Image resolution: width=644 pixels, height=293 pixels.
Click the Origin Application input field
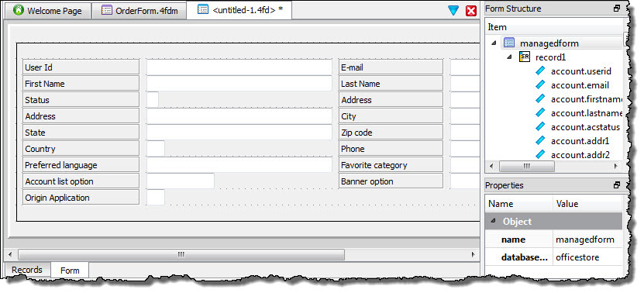coord(156,198)
